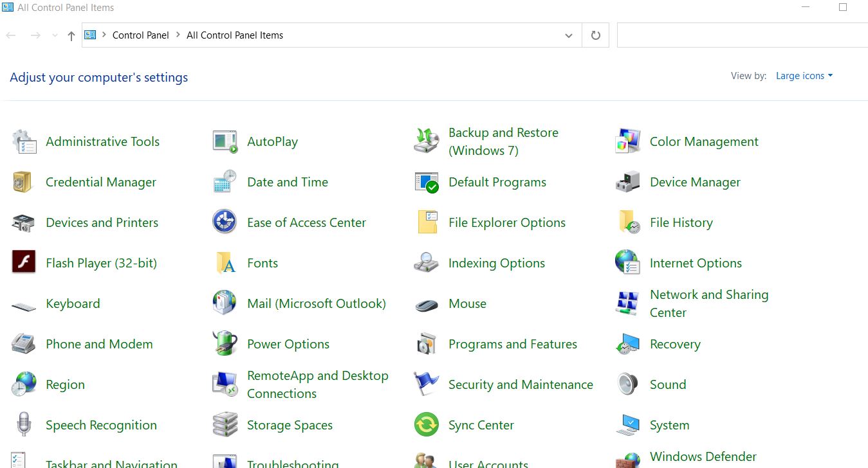Click the Control Panel search box

[742, 35]
